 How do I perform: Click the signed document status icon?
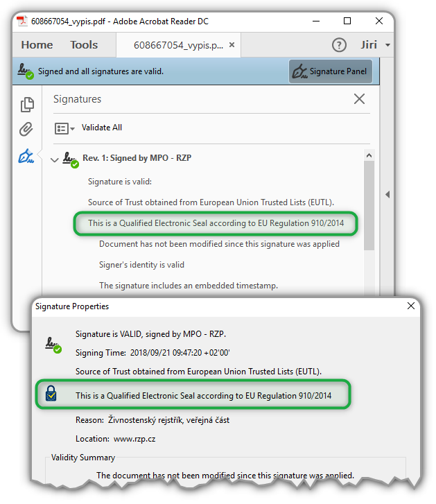point(26,71)
